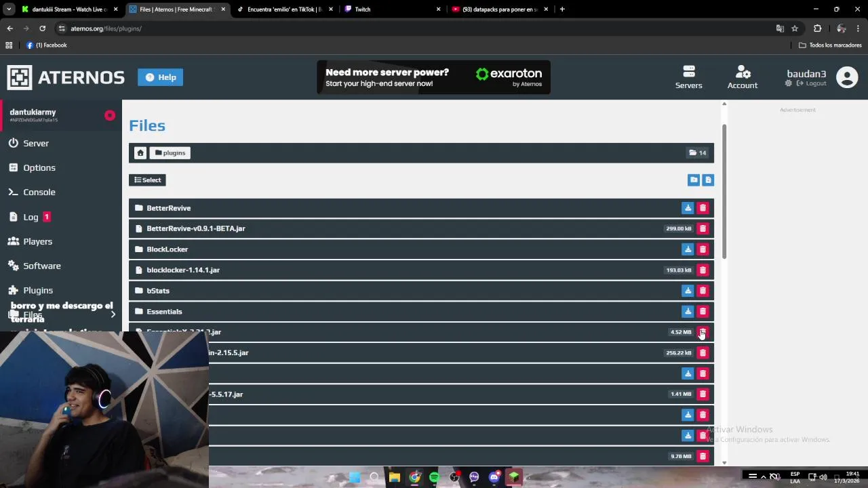
Task: Open the Software sidebar page
Action: point(42,266)
